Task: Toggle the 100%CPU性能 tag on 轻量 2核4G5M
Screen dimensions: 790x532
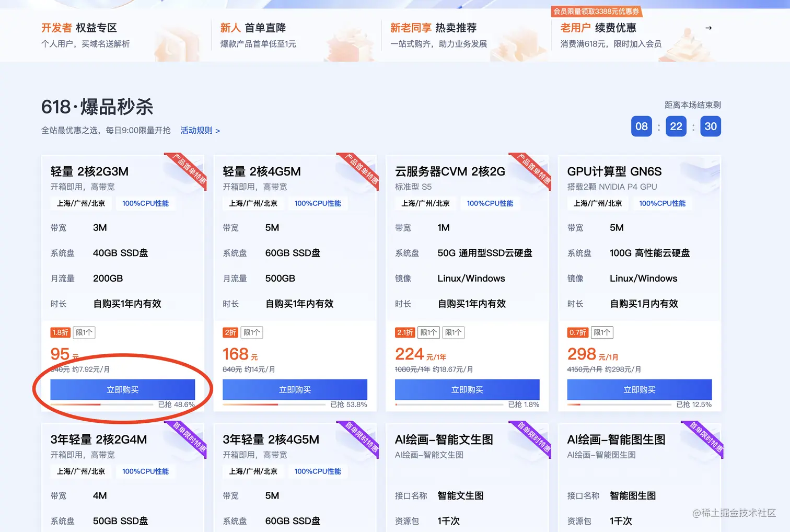Action: tap(318, 203)
